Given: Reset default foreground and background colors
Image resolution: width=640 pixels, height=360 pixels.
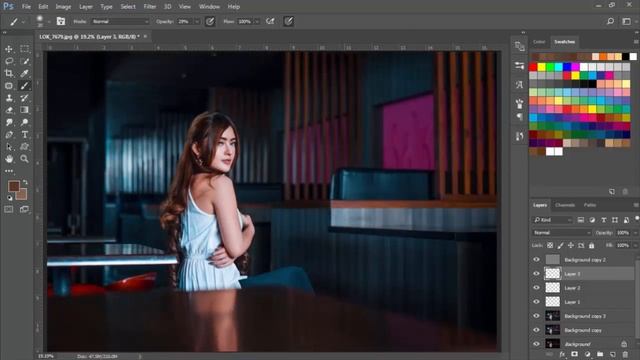Looking at the screenshot, I should click(10, 198).
